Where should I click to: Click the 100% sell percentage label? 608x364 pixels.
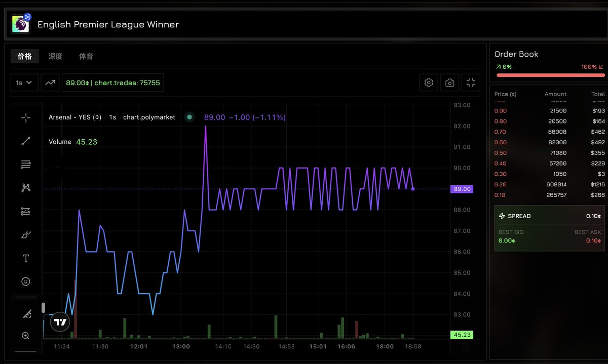click(x=593, y=67)
